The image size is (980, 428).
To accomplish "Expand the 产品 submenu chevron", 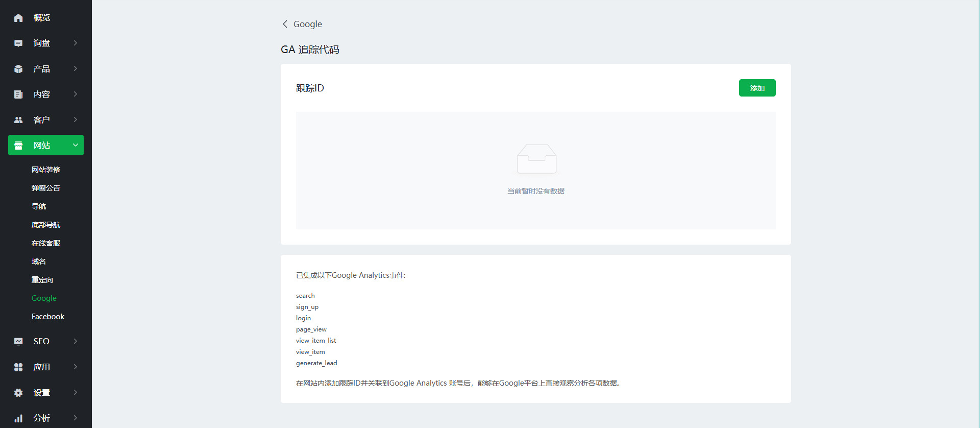I will click(76, 68).
